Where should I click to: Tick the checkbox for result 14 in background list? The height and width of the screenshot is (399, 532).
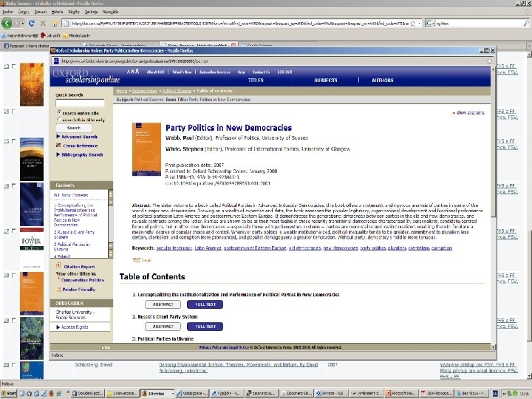[13, 111]
